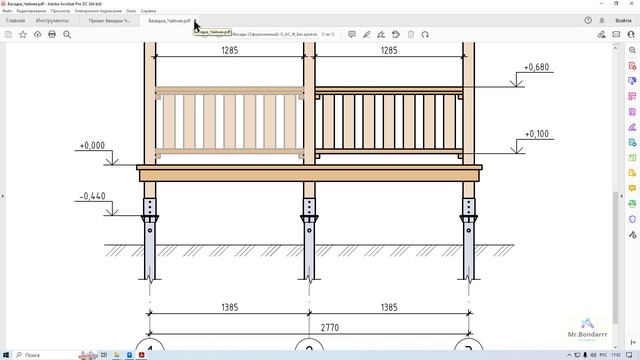Image resolution: width=640 pixels, height=360 pixels.
Task: Switch to the Tools tab
Action: pyautogui.click(x=52, y=20)
